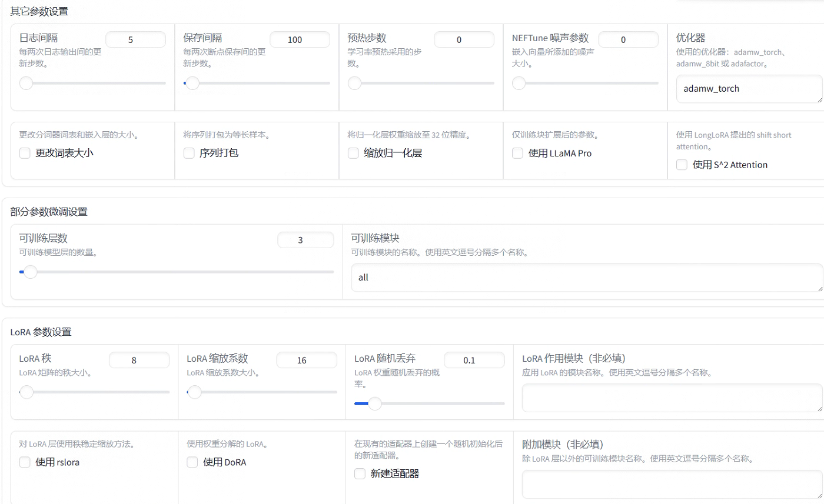This screenshot has height=504, width=824.
Task: Click the 可训练层数 slider handle
Action: [x=30, y=272]
